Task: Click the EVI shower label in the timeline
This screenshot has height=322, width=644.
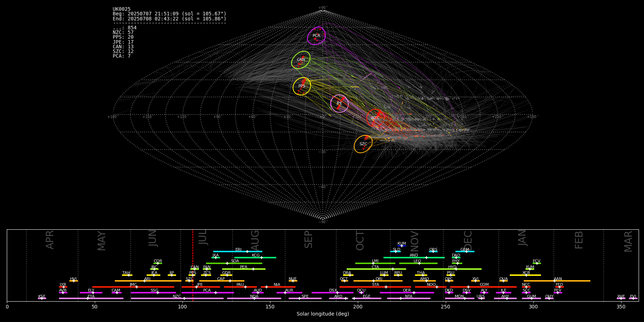Action: 633,297
